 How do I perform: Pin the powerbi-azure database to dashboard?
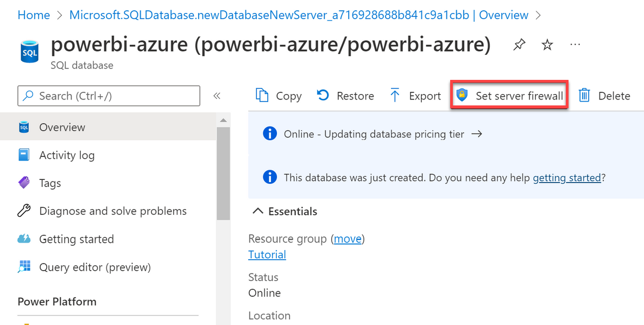(x=520, y=45)
